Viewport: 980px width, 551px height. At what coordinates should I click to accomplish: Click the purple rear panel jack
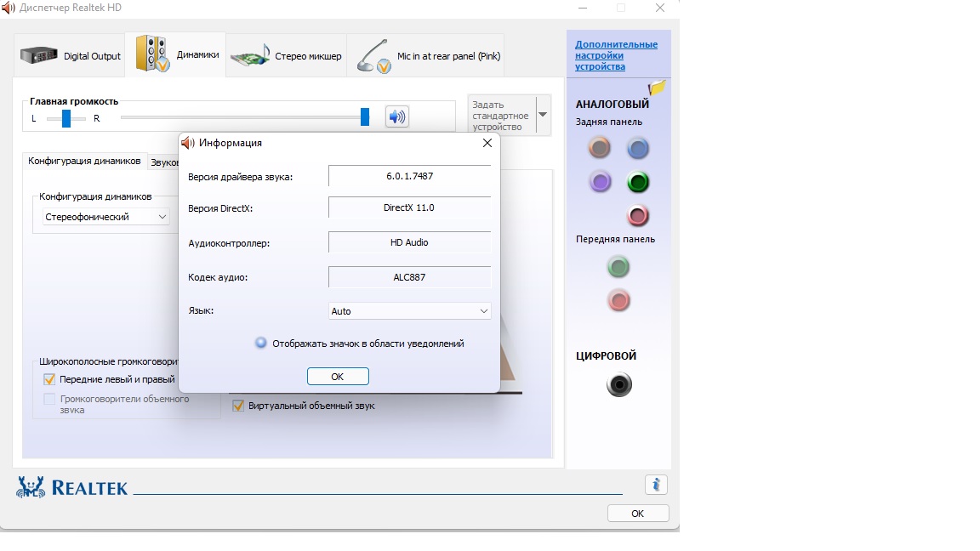600,182
